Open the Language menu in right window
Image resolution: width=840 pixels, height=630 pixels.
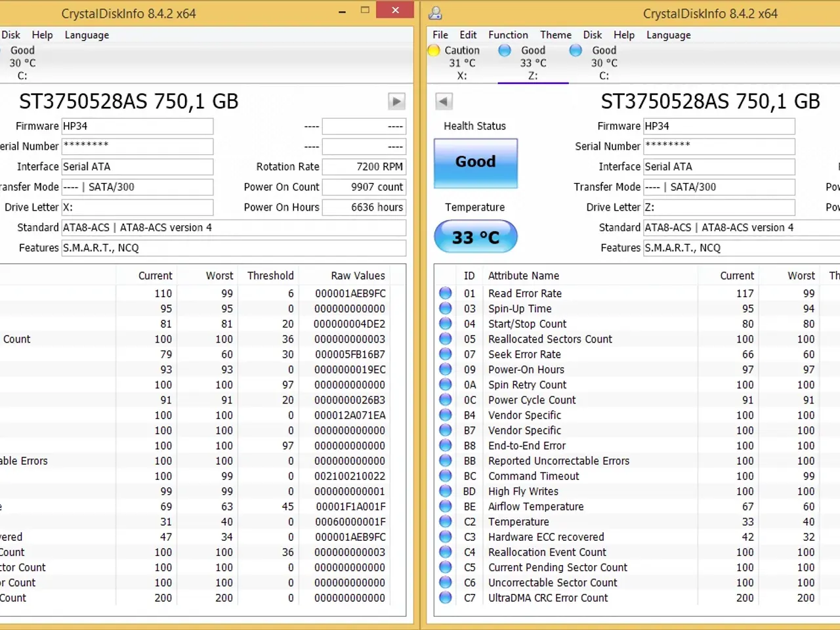(669, 35)
